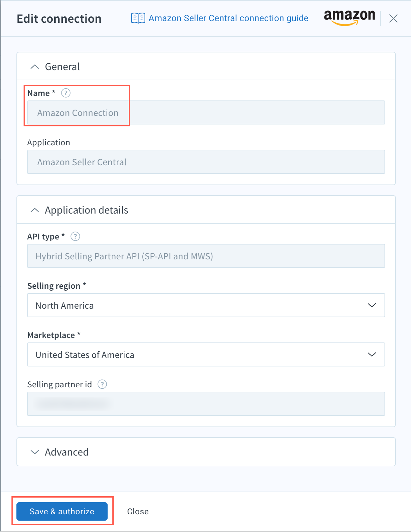Image resolution: width=411 pixels, height=532 pixels.
Task: Click the help icon beside API type
Action: pos(75,236)
